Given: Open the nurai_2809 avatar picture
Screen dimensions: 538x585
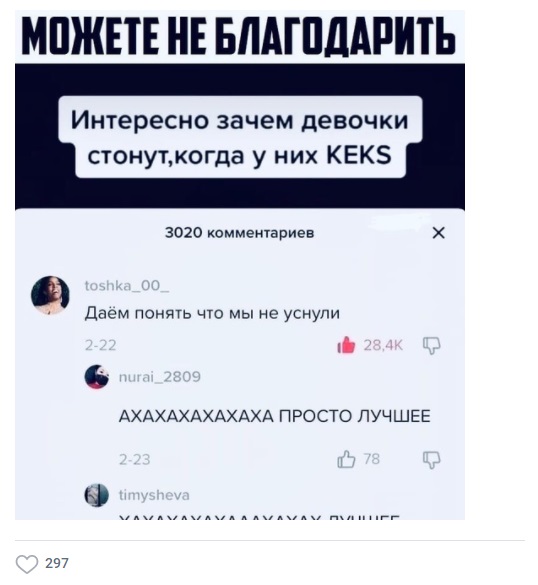Looking at the screenshot, I should tap(97, 377).
